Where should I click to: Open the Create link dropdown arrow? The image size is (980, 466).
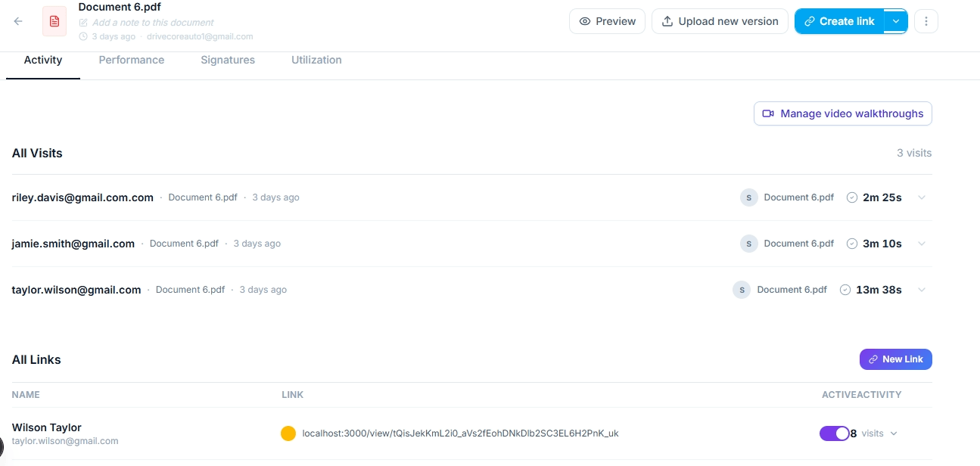[895, 20]
